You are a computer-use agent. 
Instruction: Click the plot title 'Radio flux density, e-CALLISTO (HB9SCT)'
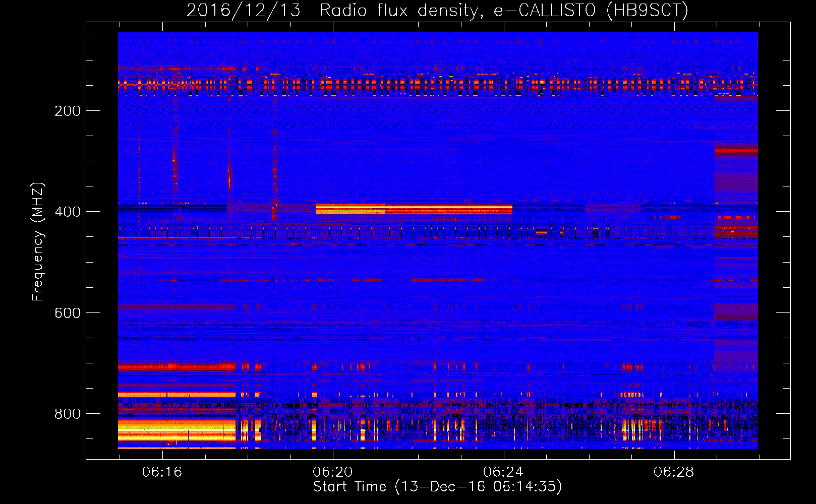pos(504,10)
